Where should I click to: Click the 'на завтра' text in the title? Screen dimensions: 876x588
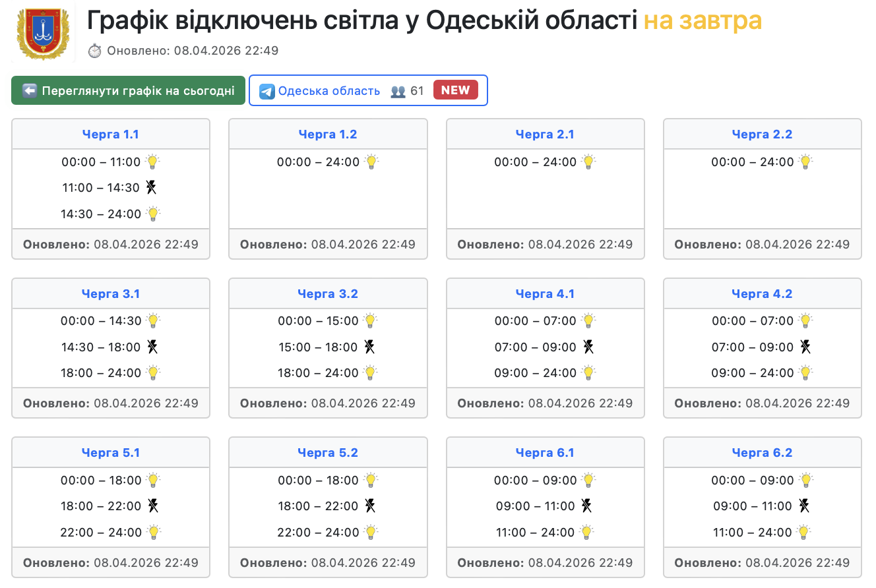703,22
